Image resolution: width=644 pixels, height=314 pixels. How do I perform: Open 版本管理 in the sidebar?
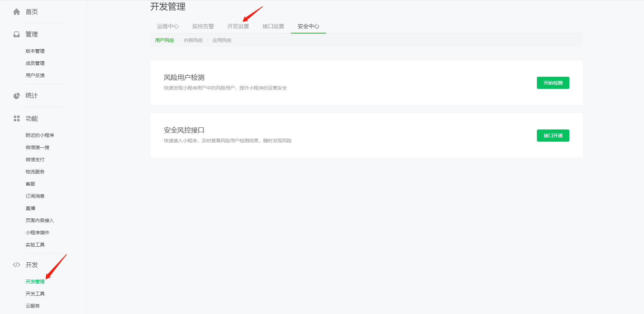point(35,51)
